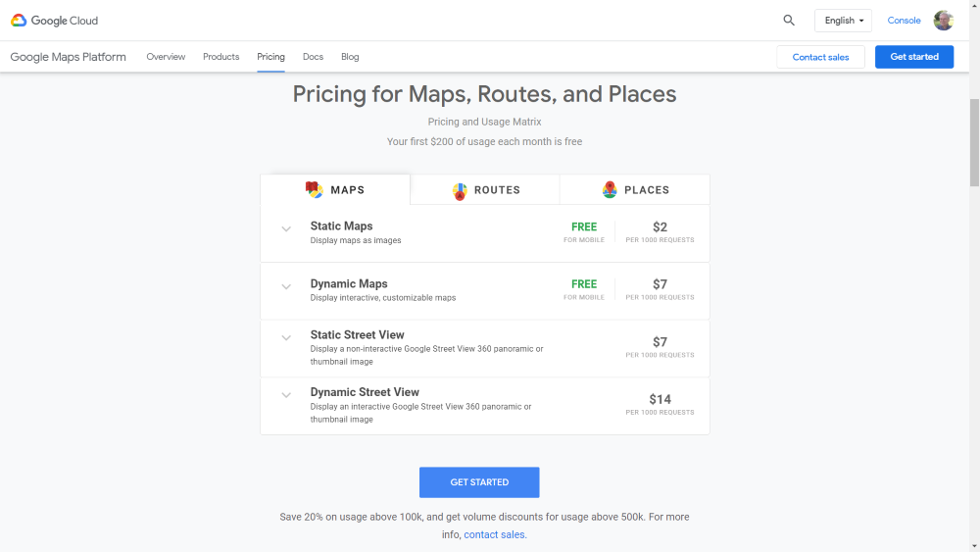980x552 pixels.
Task: Expand the Dynamic Maps row chevron
Action: click(286, 286)
